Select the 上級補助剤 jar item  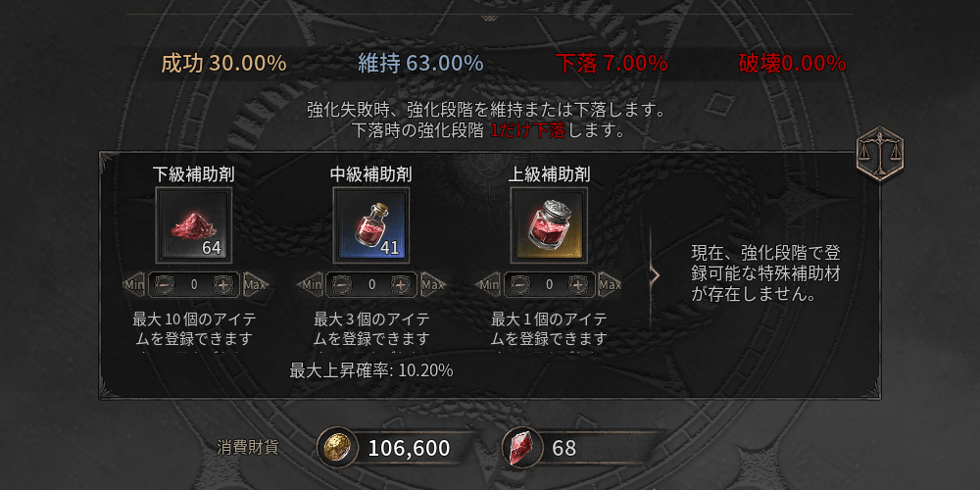pos(549,225)
